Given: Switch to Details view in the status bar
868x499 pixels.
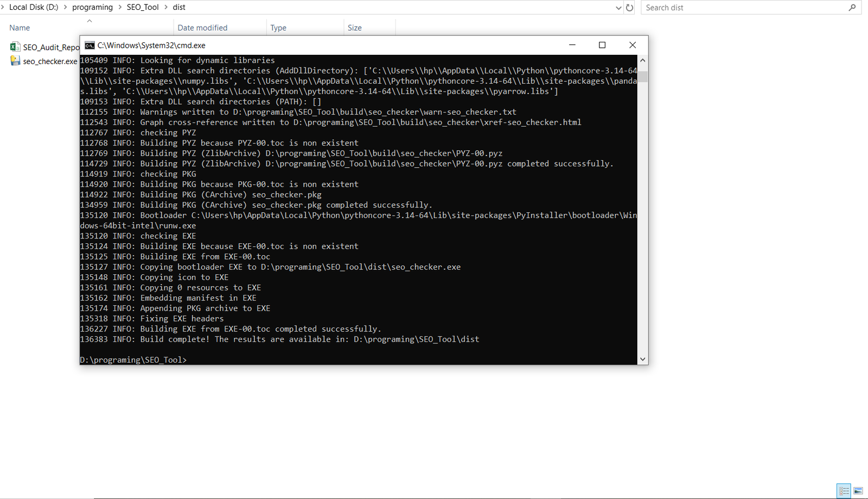Looking at the screenshot, I should click(x=844, y=491).
